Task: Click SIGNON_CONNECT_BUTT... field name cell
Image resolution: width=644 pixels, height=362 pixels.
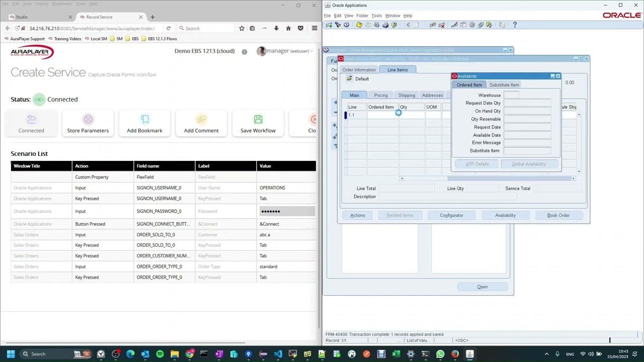Action: click(x=164, y=224)
